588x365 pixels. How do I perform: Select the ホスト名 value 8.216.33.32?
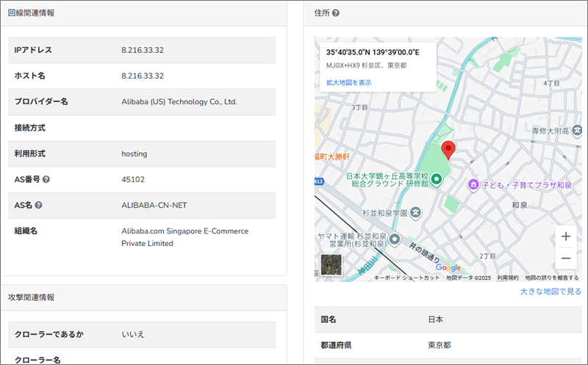pyautogui.click(x=143, y=76)
